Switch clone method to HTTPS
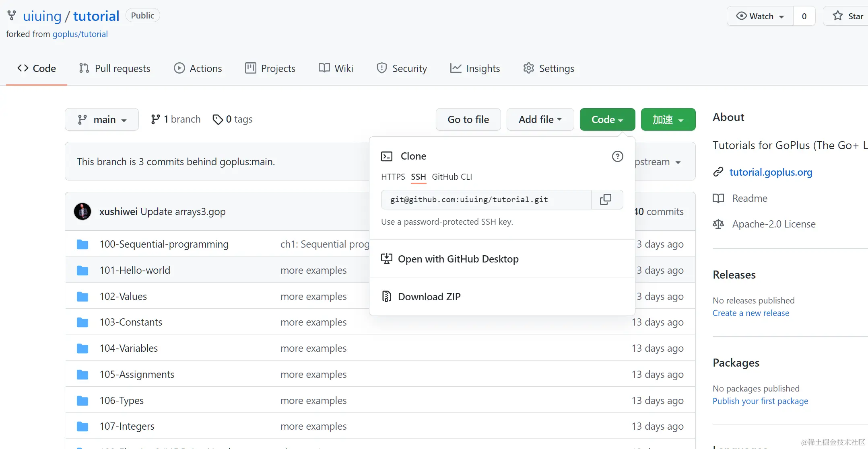The height and width of the screenshot is (449, 868). tap(393, 177)
